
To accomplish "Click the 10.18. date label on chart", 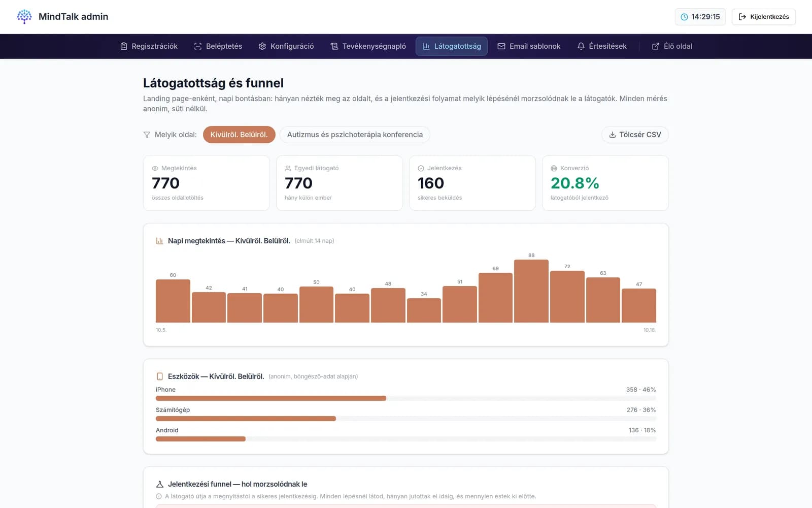I will point(650,330).
